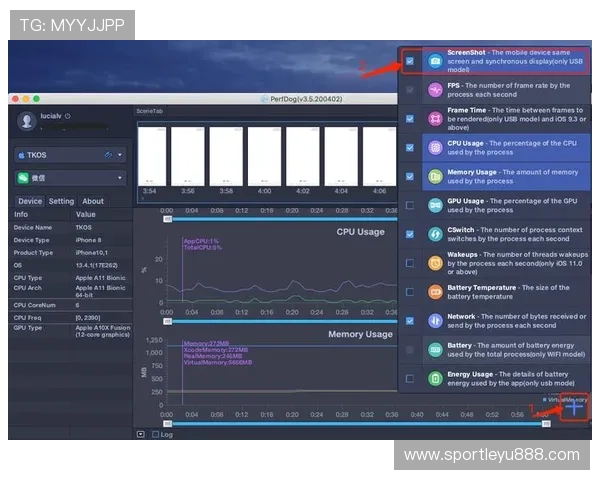
Task: Click the user avatar for lucialv
Action: (x=27, y=121)
